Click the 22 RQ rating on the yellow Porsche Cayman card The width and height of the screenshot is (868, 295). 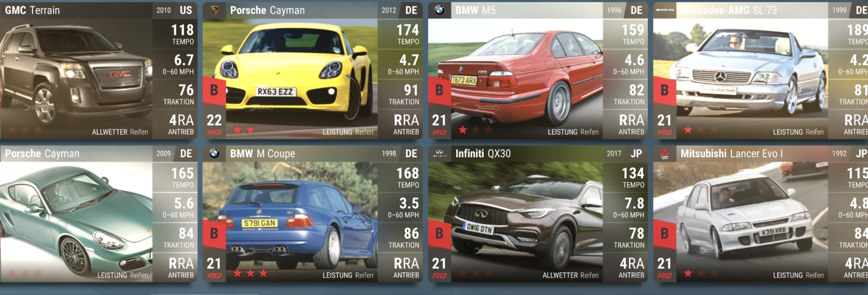[214, 124]
